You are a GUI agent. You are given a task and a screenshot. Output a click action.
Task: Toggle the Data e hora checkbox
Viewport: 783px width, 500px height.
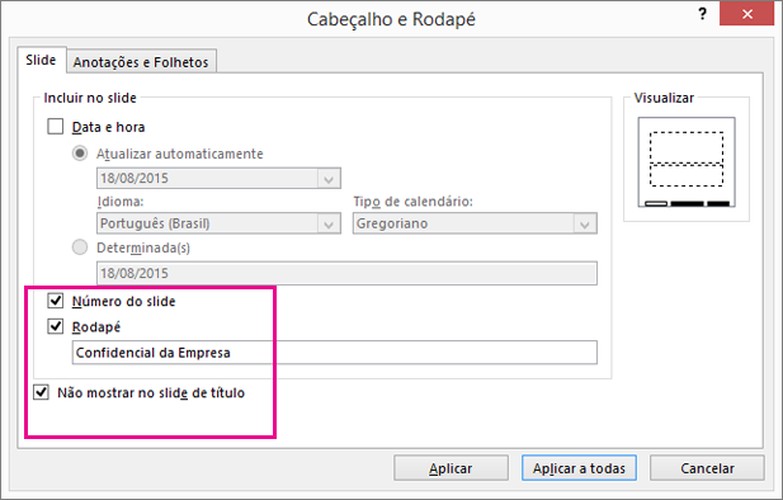click(56, 127)
